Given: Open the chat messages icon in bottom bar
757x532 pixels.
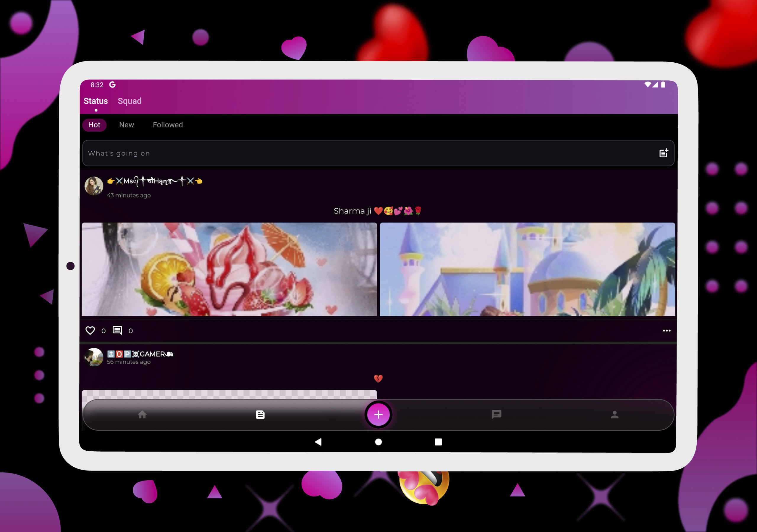Looking at the screenshot, I should click(x=496, y=415).
